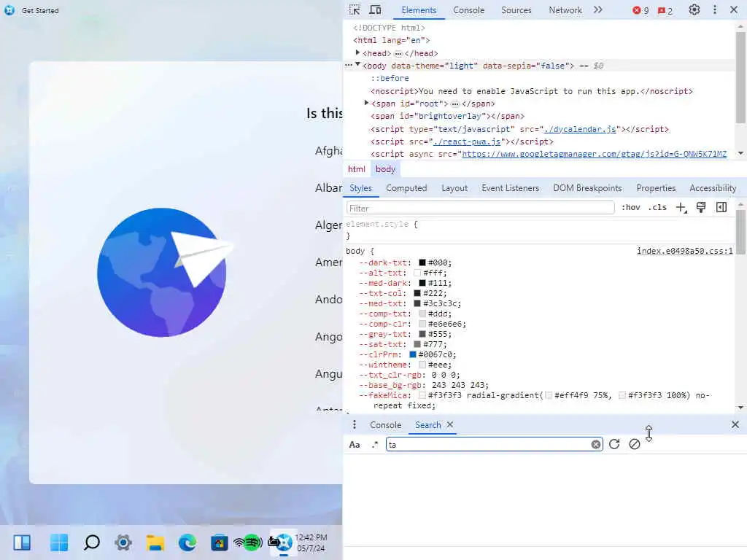747x560 pixels.
Task: Select html in the breadcrumb bar
Action: pyautogui.click(x=356, y=169)
